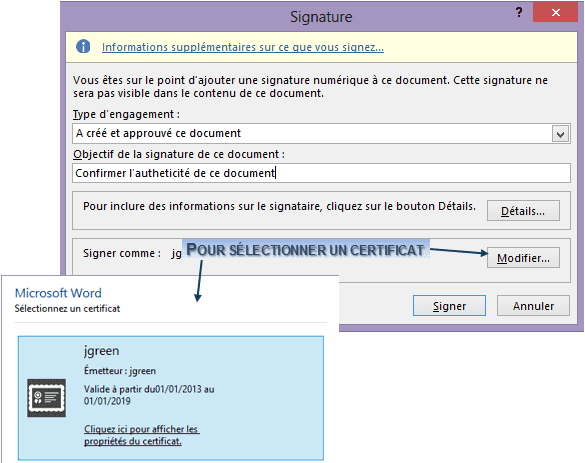Click the blue information icon
This screenshot has width=585, height=463.
pos(83,47)
